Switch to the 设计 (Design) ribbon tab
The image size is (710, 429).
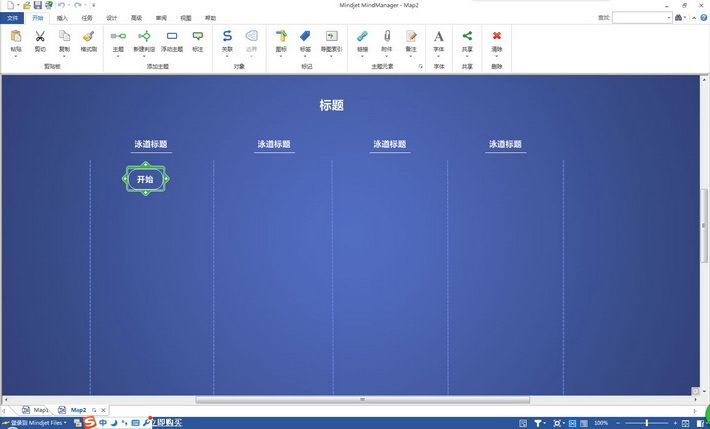111,18
